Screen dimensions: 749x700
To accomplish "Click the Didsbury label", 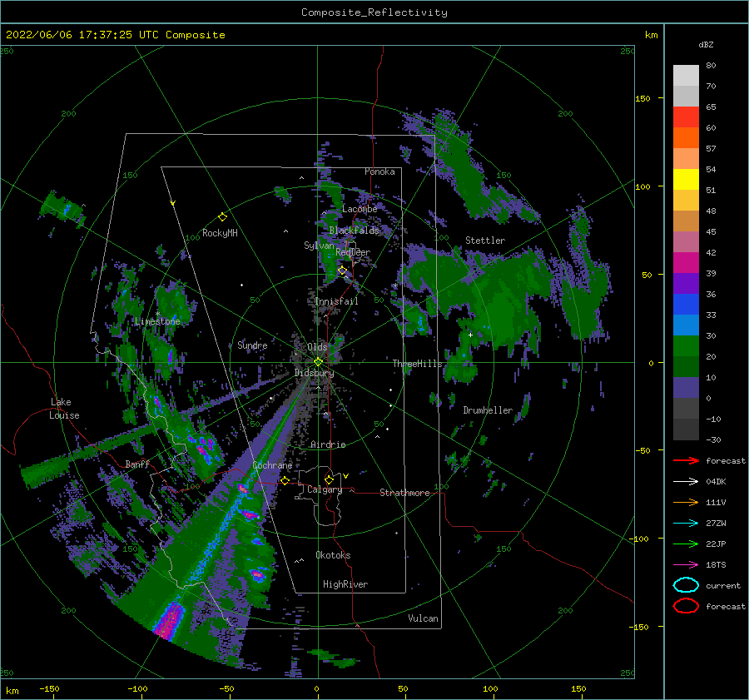I will click(x=315, y=373).
